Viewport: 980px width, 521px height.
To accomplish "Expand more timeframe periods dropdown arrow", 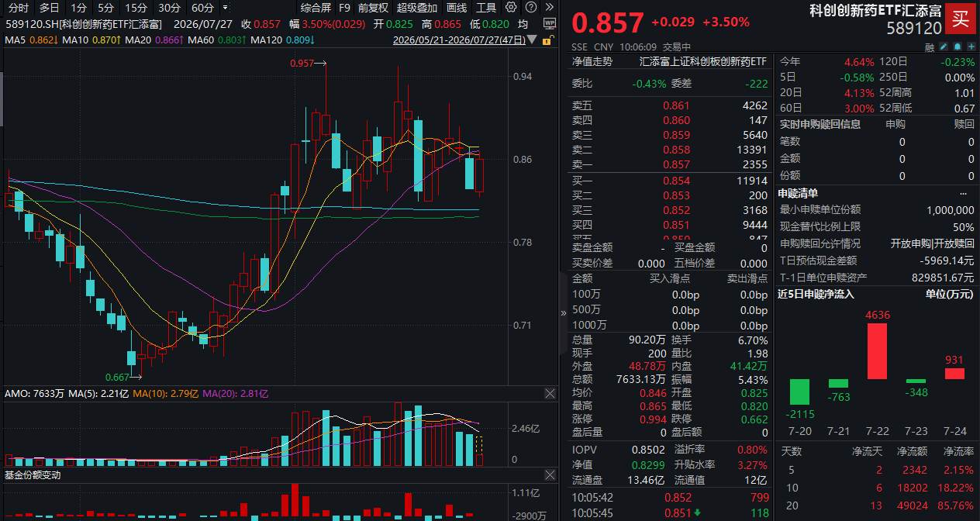I will tap(224, 7).
